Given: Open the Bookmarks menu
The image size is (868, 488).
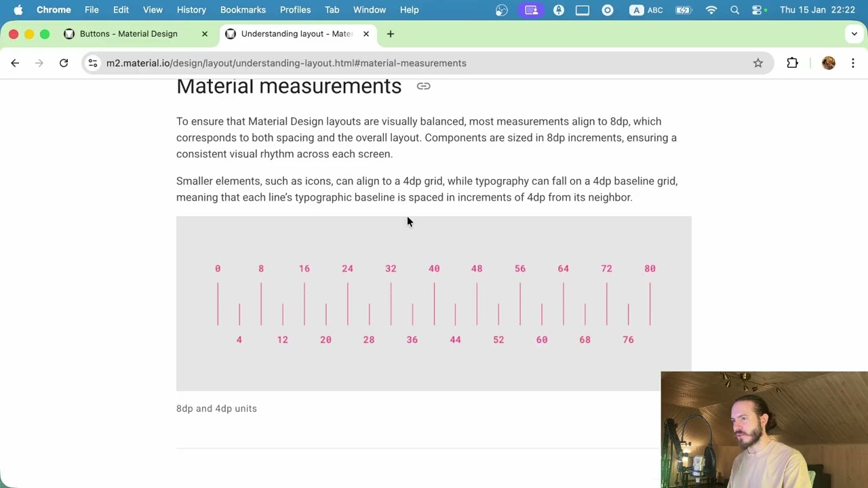Looking at the screenshot, I should tap(243, 9).
